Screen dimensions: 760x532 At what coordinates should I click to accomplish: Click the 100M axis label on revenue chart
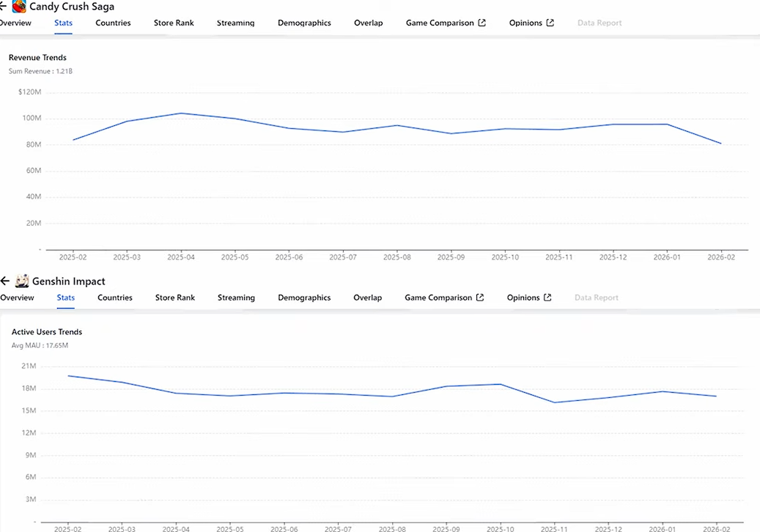point(32,118)
